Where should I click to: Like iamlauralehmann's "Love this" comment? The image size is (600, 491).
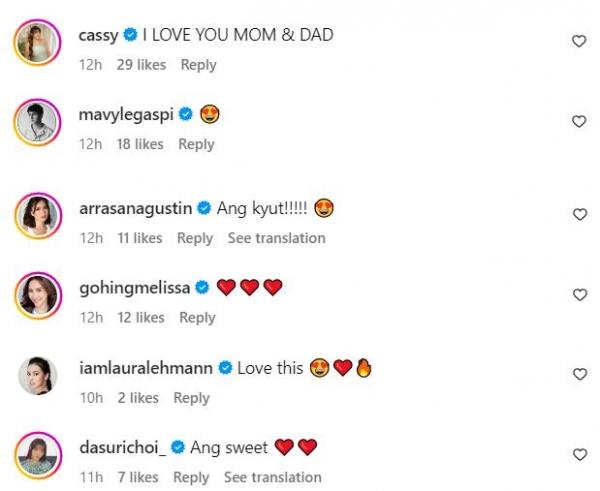coord(577,374)
